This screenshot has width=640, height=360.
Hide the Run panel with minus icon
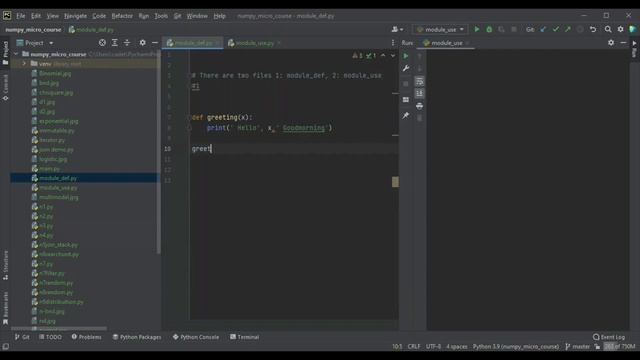click(x=623, y=43)
